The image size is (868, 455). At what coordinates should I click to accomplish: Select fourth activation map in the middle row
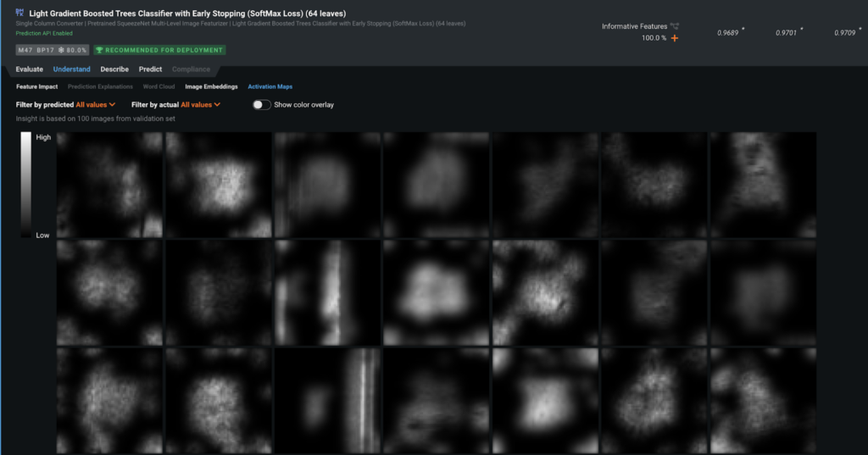(437, 293)
